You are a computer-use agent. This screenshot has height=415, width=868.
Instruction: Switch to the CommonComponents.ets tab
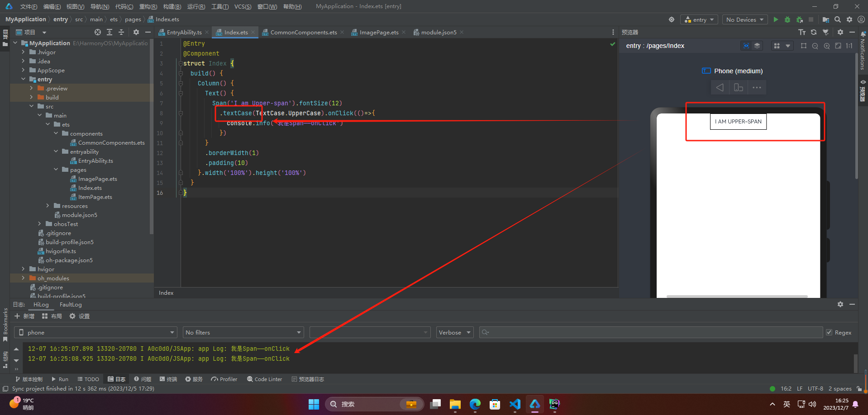click(304, 32)
